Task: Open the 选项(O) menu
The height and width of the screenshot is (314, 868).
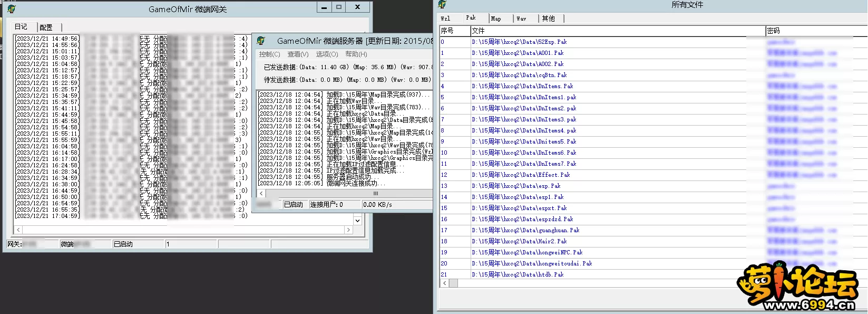Action: [x=327, y=54]
